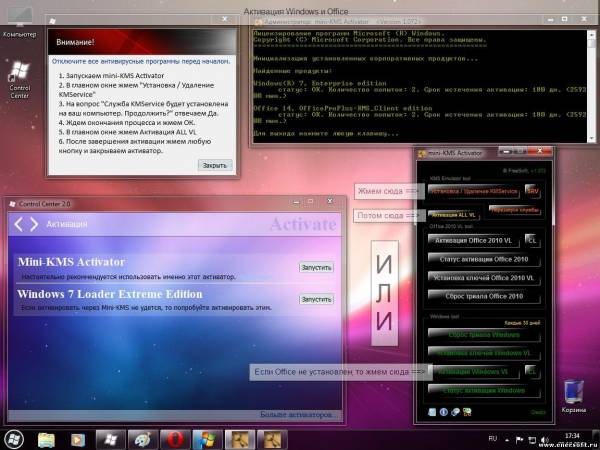The width and height of the screenshot is (600, 450).
Task: Click the Внимание! header text
Action: coord(75,42)
